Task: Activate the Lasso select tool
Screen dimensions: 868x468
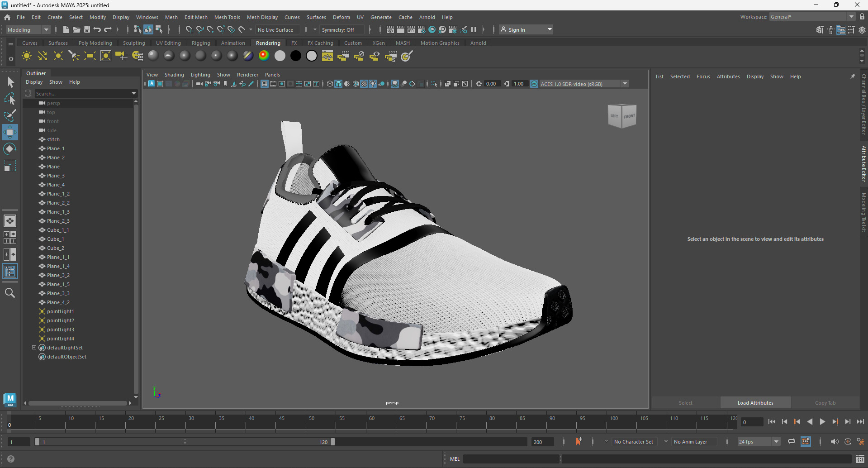Action: coord(10,99)
